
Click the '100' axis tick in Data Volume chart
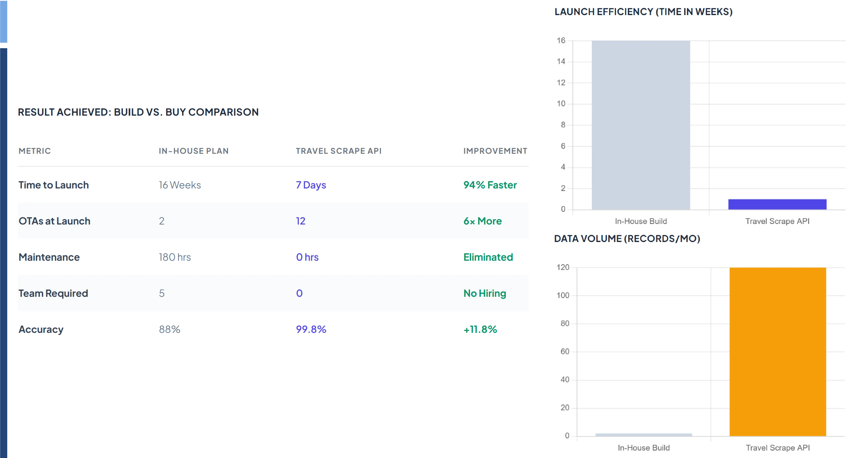pyautogui.click(x=563, y=295)
